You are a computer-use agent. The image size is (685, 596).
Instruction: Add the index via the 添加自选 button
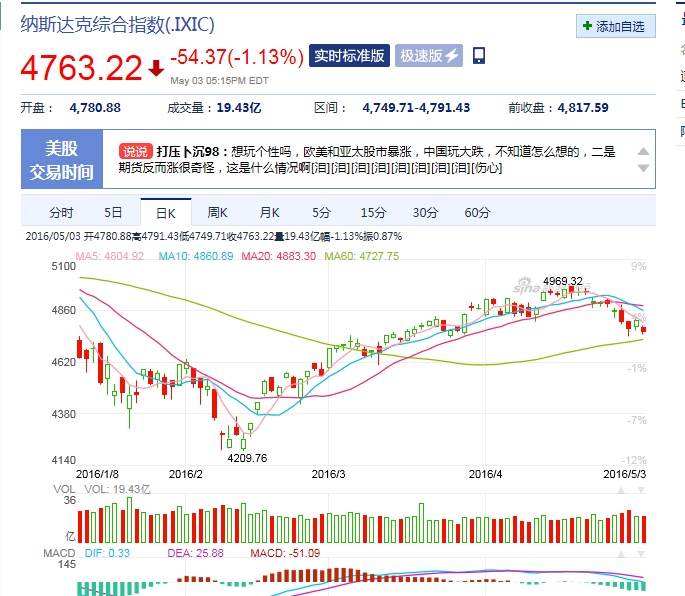616,26
